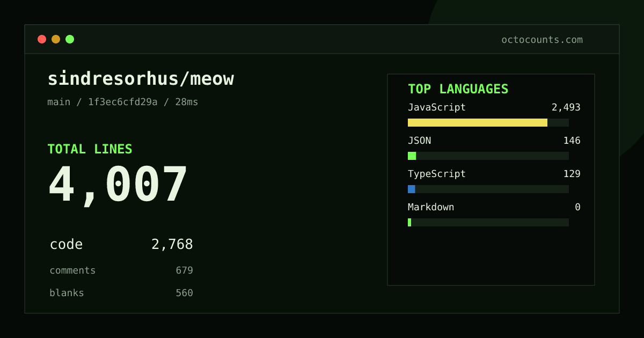Click the green JSON progress bar

(x=412, y=156)
